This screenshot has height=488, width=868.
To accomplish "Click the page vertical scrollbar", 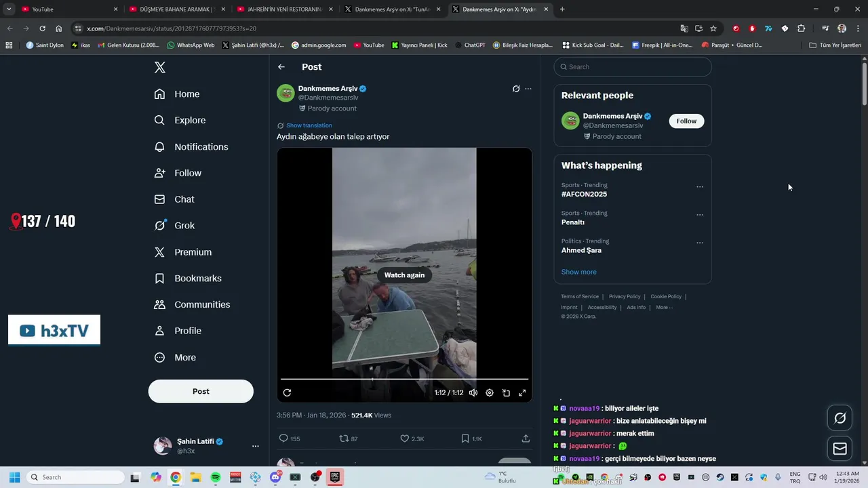I will [x=865, y=84].
